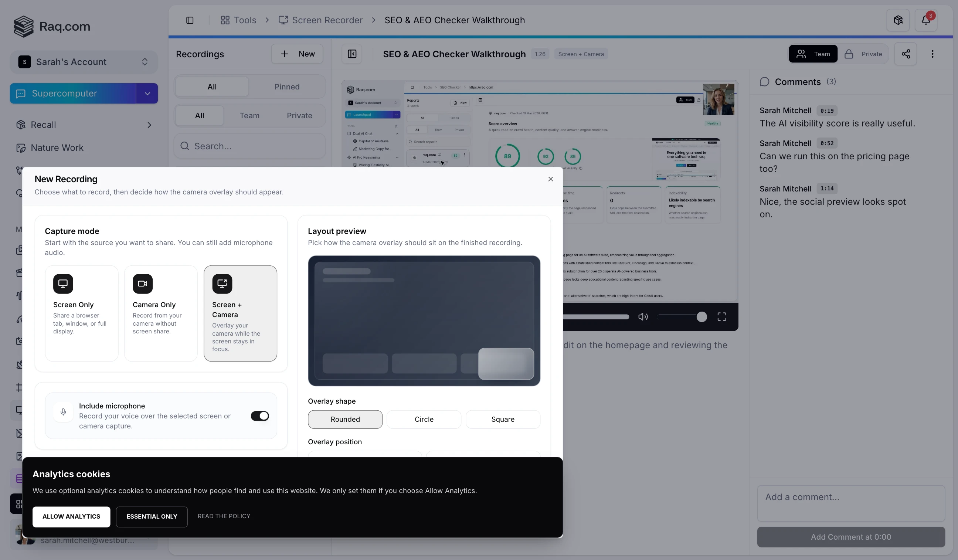
Task: Adjust the player volume slider
Action: point(682,317)
